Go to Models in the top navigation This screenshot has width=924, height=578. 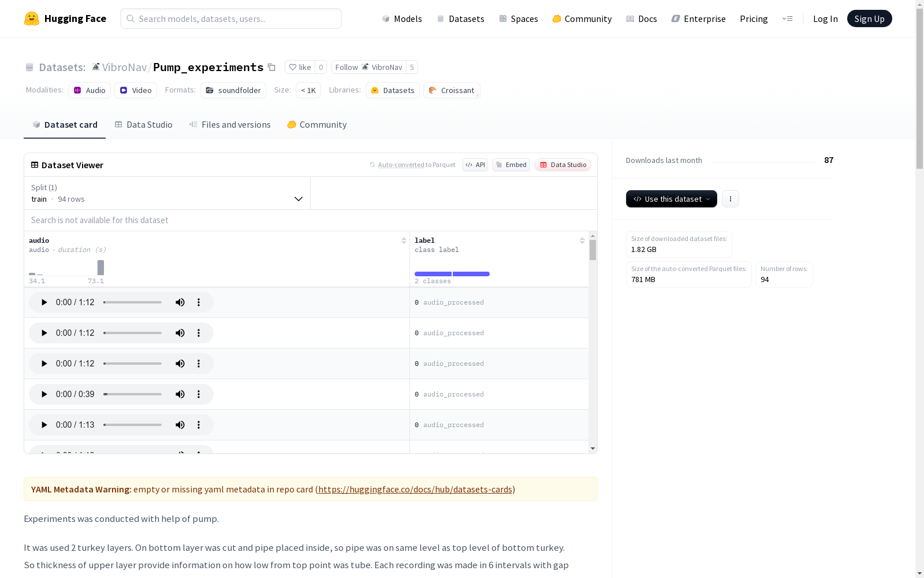click(402, 18)
